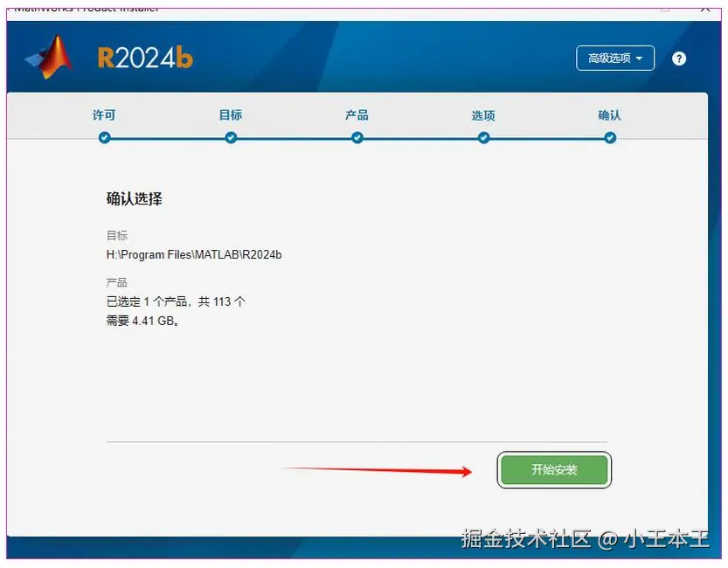This screenshot has height=568, width=728.
Task: Go back to the 产品 step tab
Action: click(356, 114)
